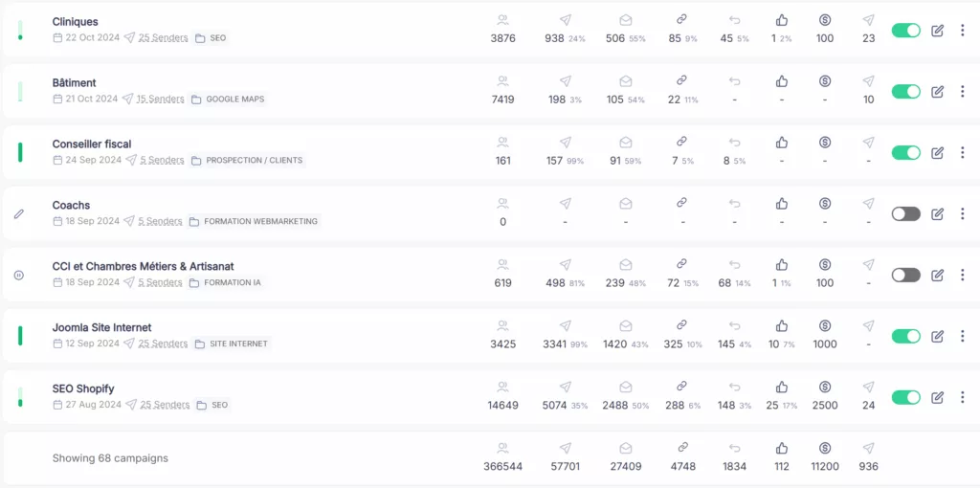The height and width of the screenshot is (488, 980).
Task: Click 25 Senders link under Cliniques
Action: tap(163, 38)
